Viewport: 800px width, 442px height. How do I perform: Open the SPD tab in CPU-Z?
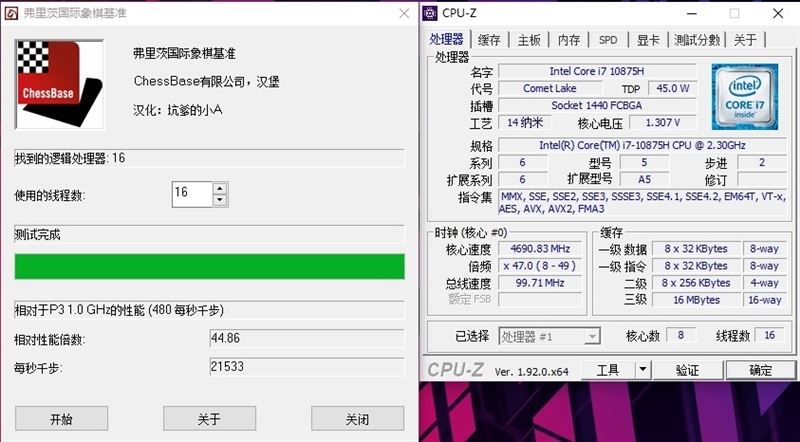point(608,40)
